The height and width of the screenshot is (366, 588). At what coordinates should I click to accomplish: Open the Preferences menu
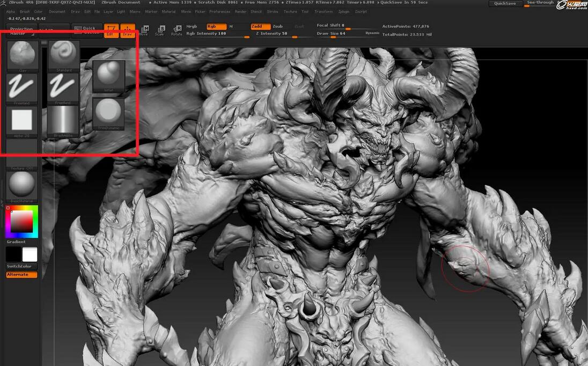(220, 12)
